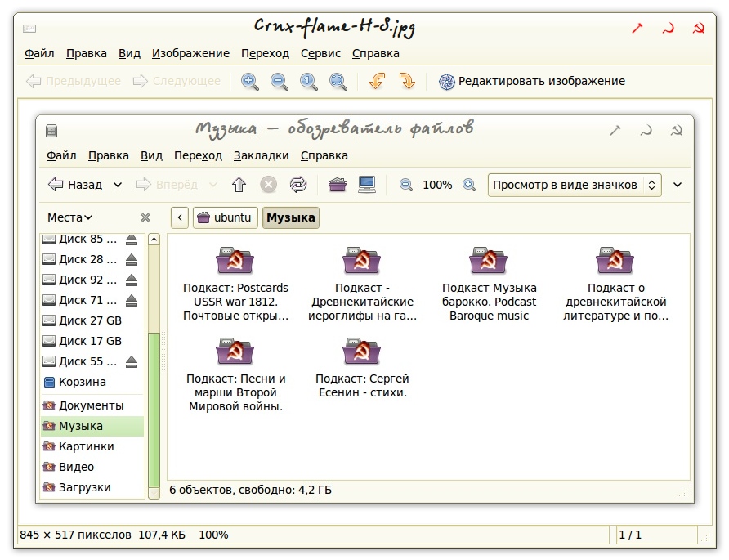
Task: Click disabled Следующее button
Action: (177, 82)
